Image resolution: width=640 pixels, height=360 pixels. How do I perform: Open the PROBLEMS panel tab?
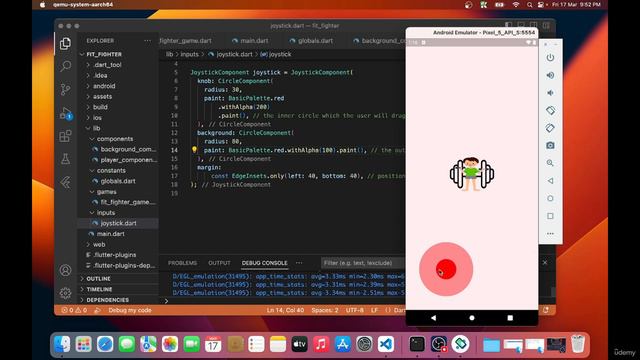pyautogui.click(x=182, y=263)
